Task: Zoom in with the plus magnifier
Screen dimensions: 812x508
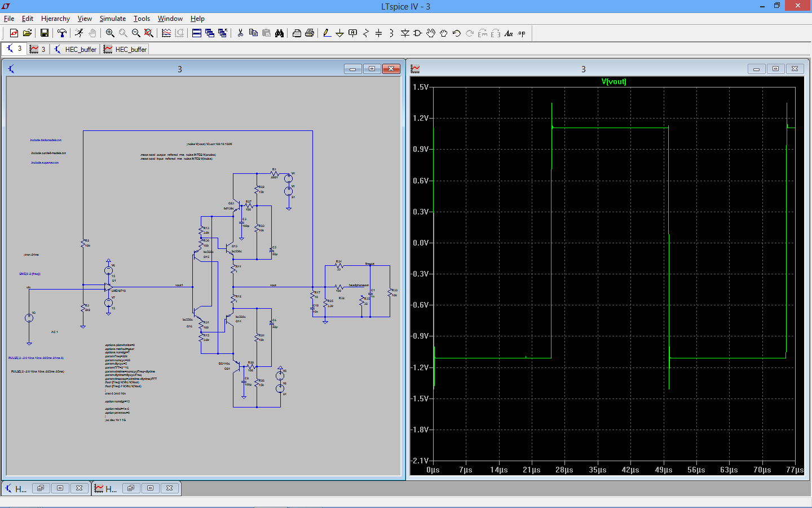Action: 110,33
